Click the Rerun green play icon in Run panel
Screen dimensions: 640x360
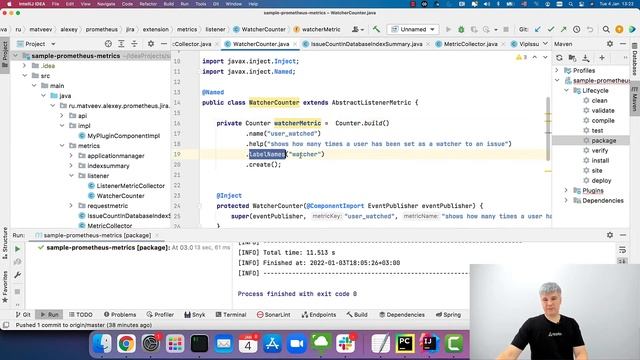click(x=18, y=249)
